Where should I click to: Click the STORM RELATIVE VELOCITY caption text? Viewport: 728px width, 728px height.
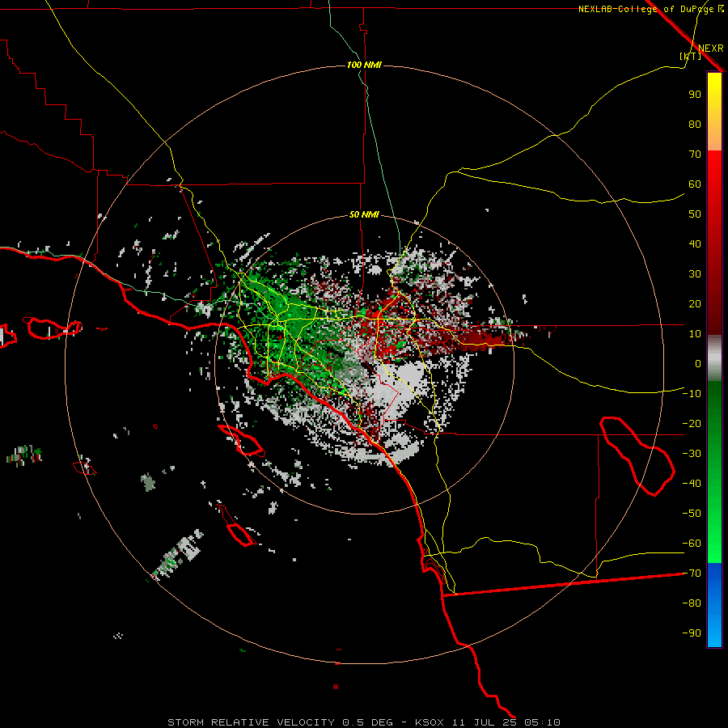click(x=251, y=722)
